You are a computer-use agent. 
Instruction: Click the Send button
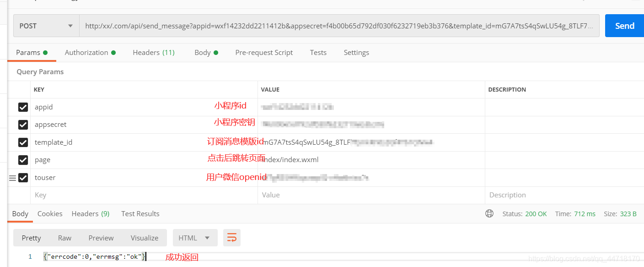(x=625, y=26)
